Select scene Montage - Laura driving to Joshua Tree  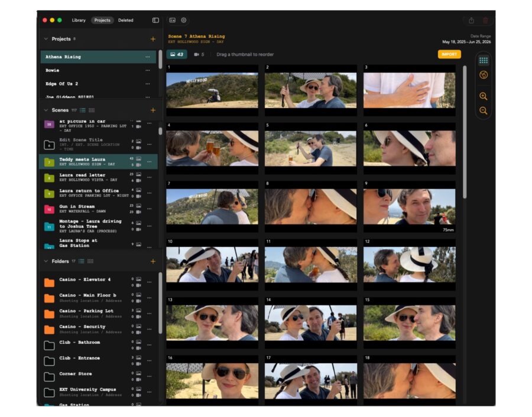pyautogui.click(x=98, y=226)
